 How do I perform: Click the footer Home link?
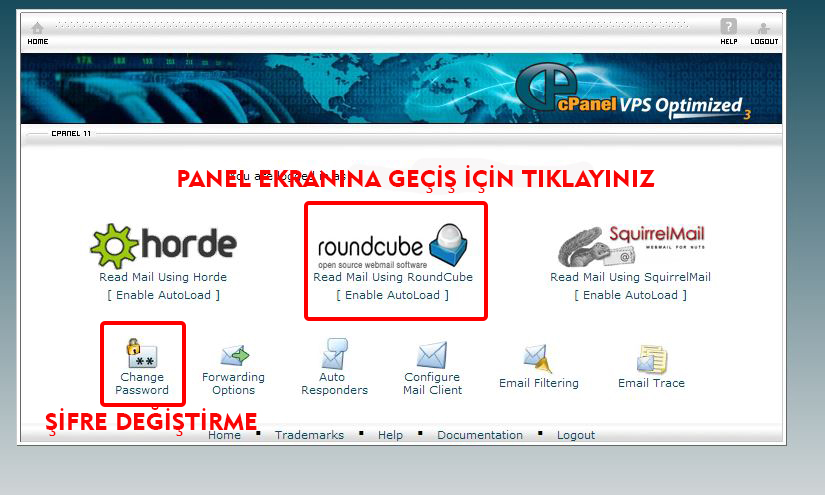[224, 435]
